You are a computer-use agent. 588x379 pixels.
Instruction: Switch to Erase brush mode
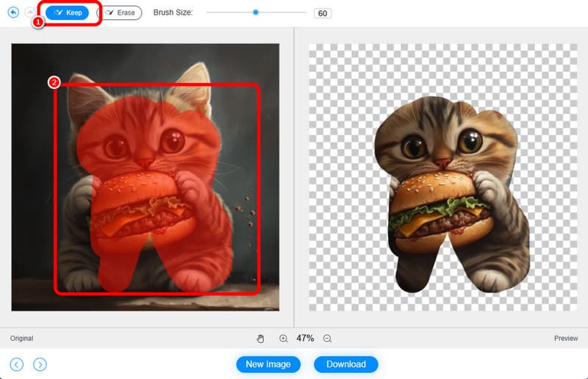(x=120, y=12)
